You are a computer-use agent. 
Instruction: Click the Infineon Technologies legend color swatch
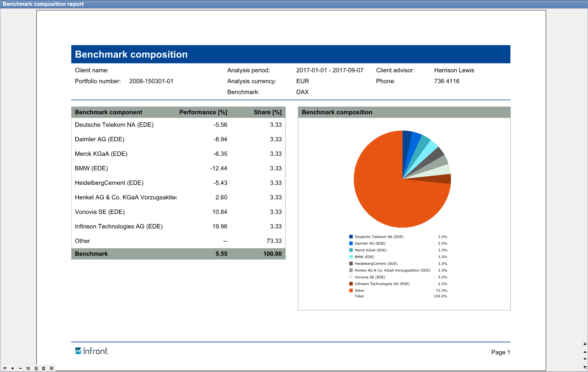351,284
